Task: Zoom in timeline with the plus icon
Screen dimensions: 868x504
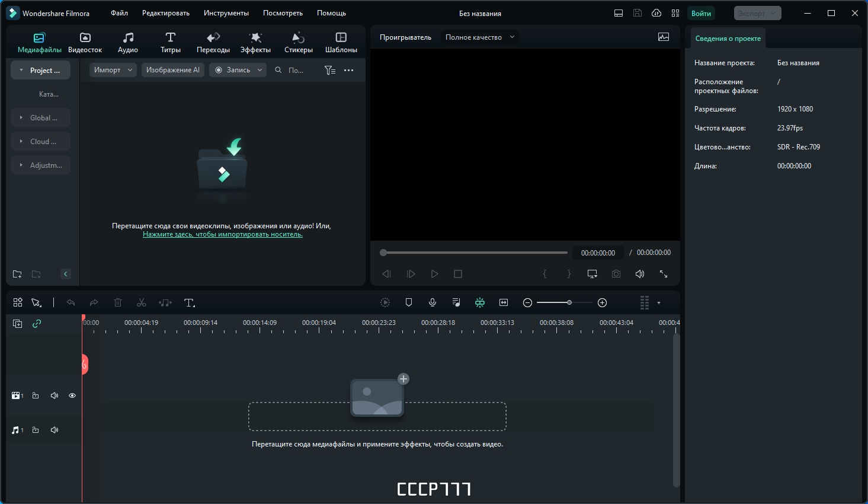Action: [x=603, y=302]
